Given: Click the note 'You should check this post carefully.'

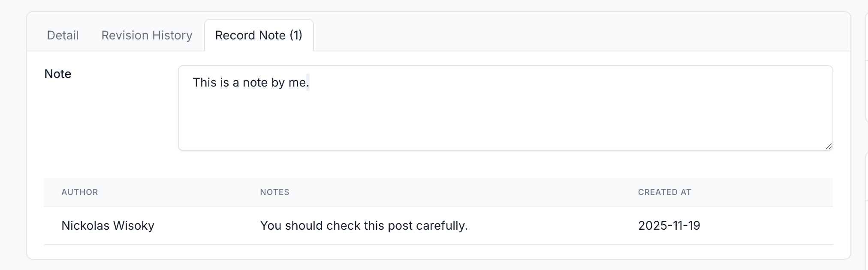Looking at the screenshot, I should 364,225.
